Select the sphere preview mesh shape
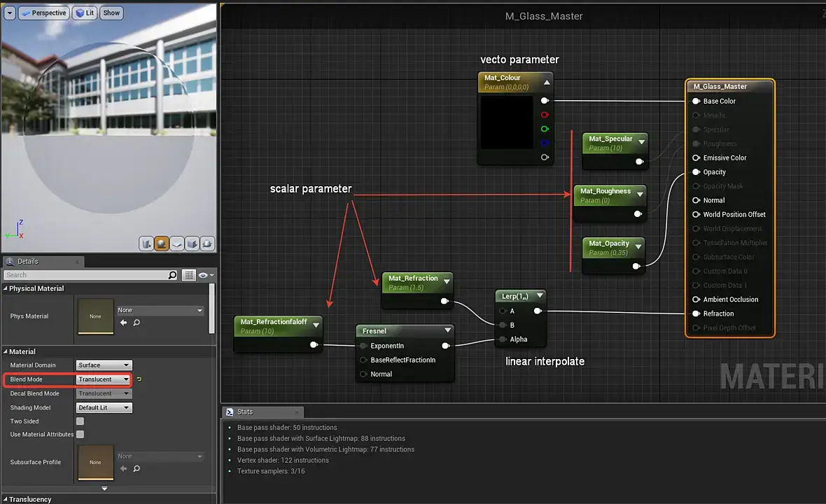 point(161,244)
